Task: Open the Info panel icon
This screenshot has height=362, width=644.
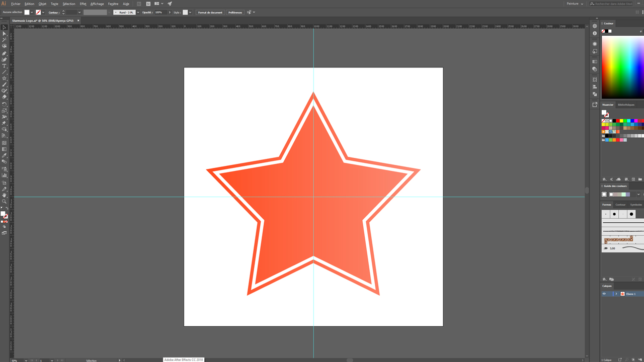Action: pyautogui.click(x=595, y=33)
